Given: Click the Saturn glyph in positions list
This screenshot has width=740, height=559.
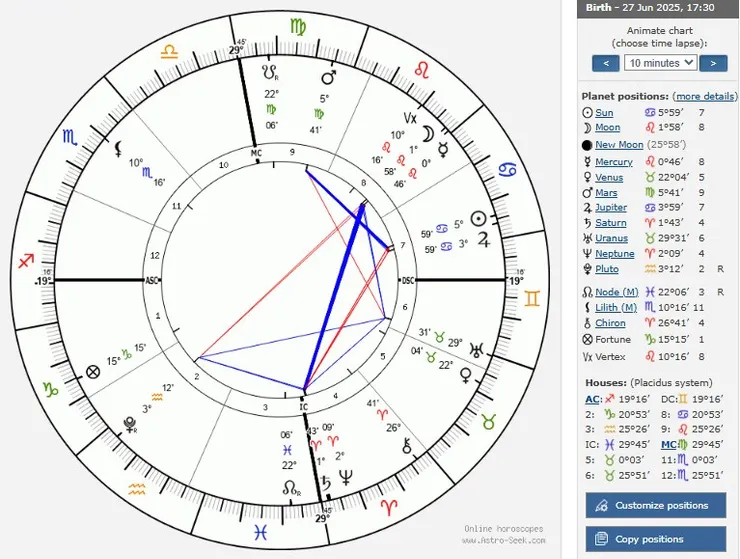Looking at the screenshot, I should point(587,223).
